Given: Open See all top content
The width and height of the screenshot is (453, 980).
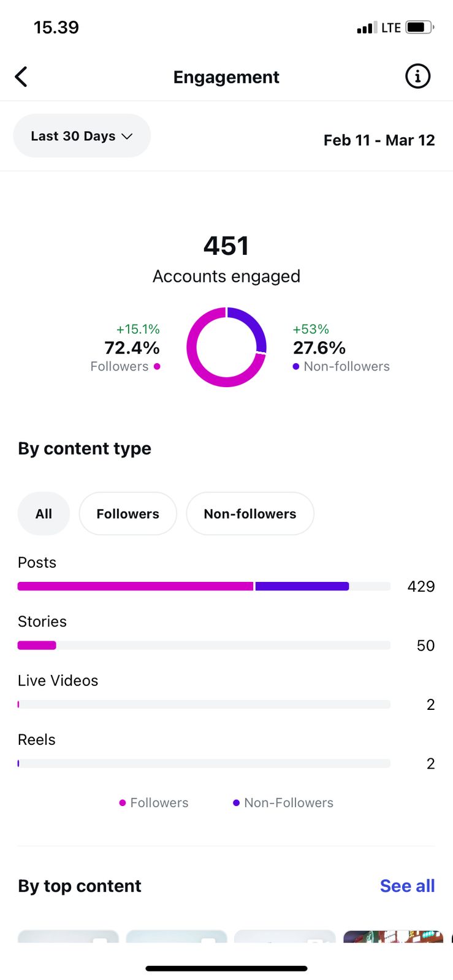Looking at the screenshot, I should coord(407,886).
